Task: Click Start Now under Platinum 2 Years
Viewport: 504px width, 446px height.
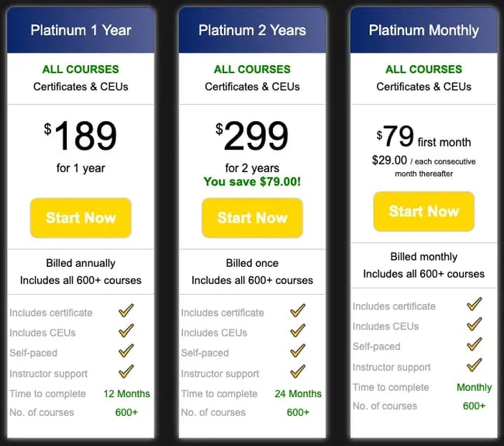Action: (252, 218)
